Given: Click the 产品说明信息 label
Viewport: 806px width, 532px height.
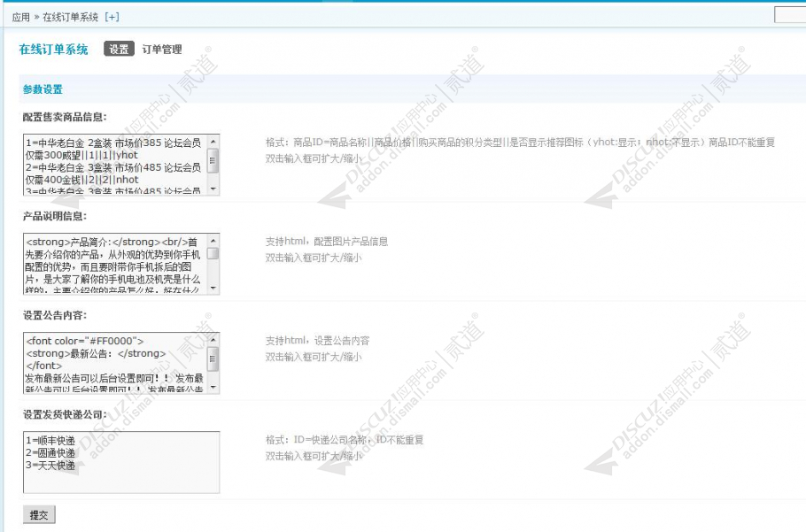Looking at the screenshot, I should pos(55,216).
